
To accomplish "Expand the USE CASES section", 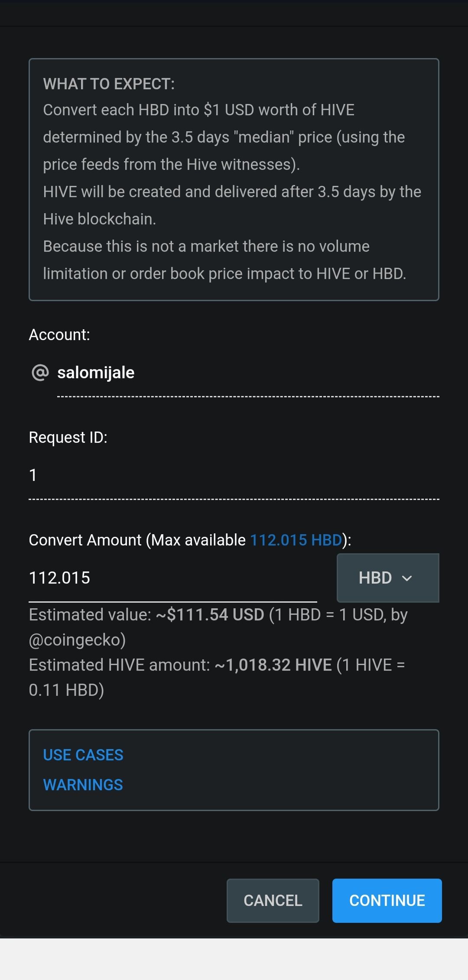I will [83, 755].
